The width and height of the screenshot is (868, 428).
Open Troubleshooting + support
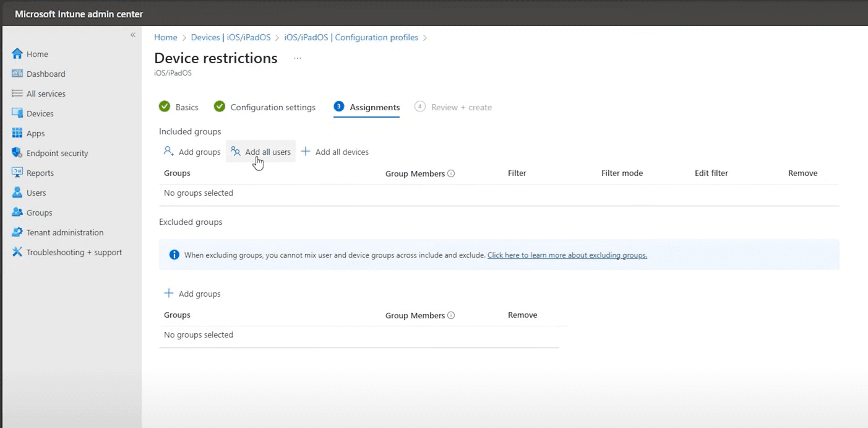click(x=74, y=252)
